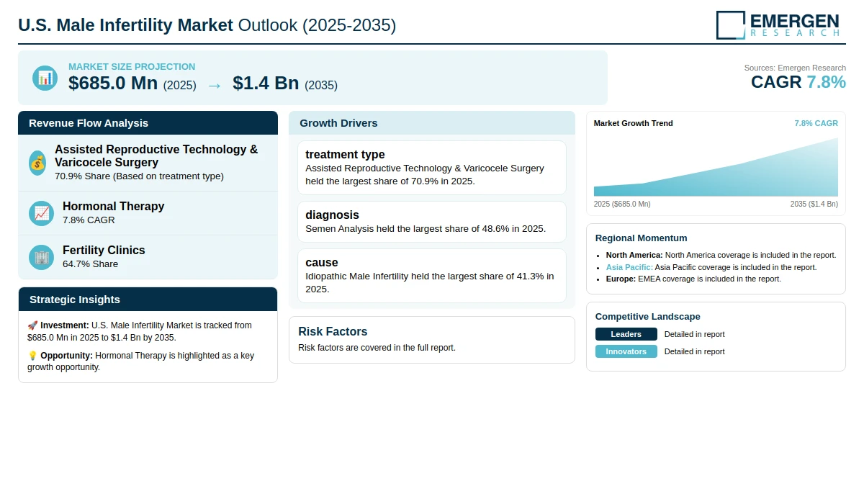The image size is (864, 504).
Task: Click the Revenue Flow Analysis header
Action: coord(148,122)
